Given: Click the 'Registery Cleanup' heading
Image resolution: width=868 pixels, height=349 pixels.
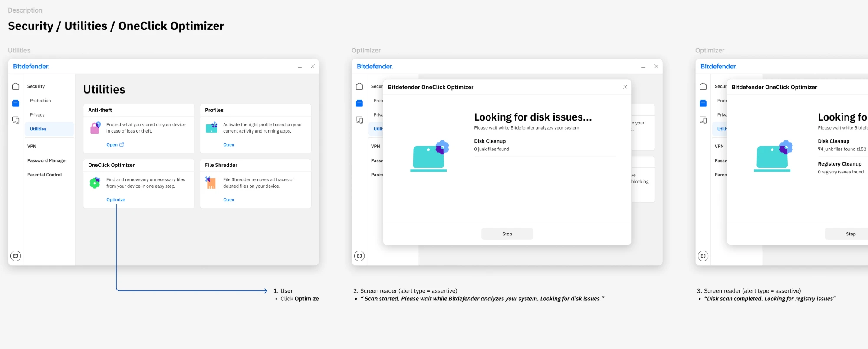Looking at the screenshot, I should coord(839,164).
